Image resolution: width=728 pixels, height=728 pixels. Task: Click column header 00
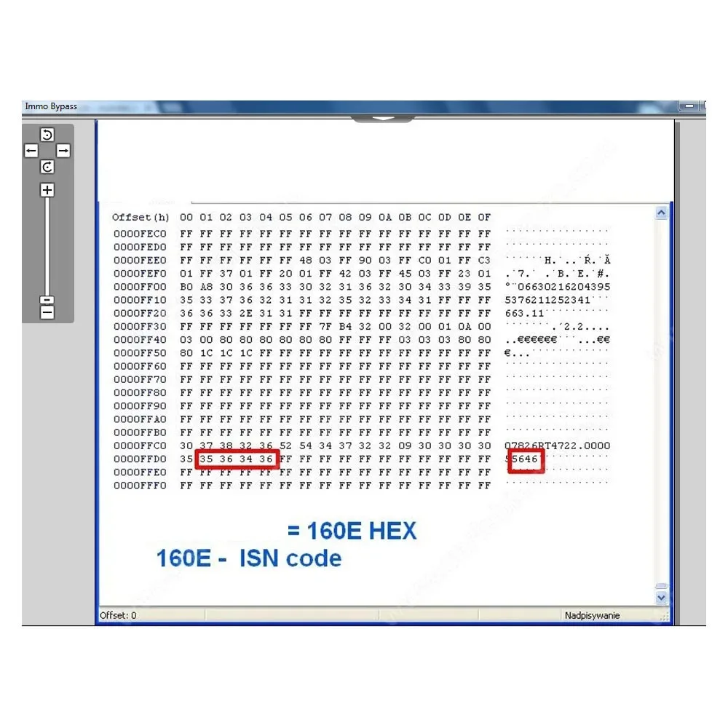tap(186, 217)
